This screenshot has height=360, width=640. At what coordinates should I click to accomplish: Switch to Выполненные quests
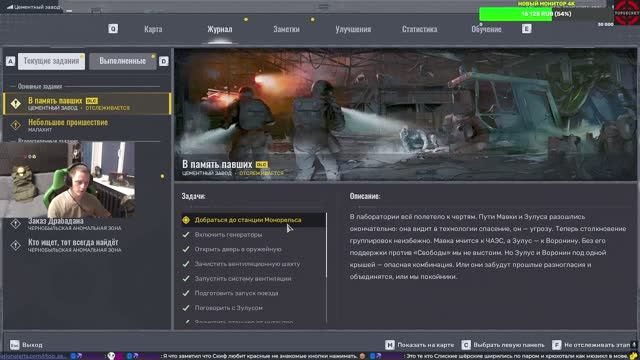[x=122, y=61]
